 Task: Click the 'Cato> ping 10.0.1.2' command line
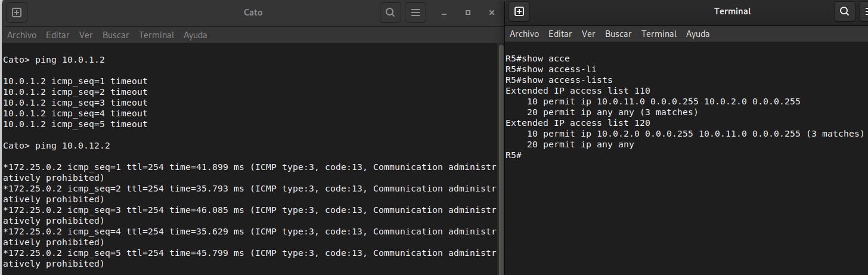[x=54, y=60]
